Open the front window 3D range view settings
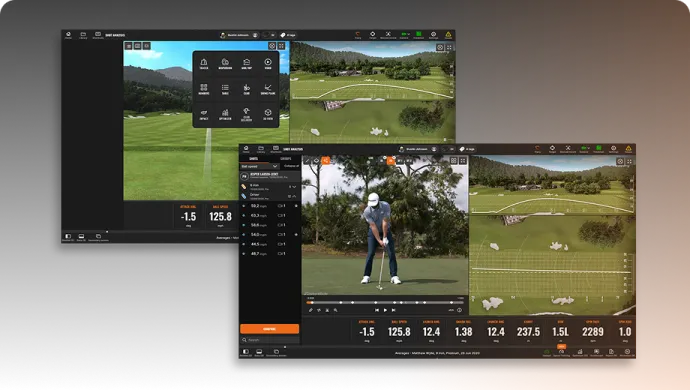The width and height of the screenshot is (690, 390). [x=620, y=162]
